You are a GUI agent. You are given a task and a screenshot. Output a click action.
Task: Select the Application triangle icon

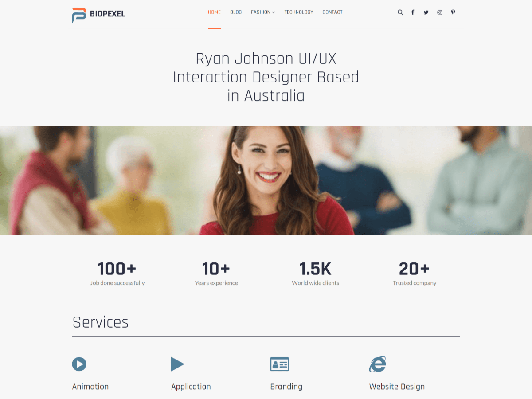(x=177, y=364)
